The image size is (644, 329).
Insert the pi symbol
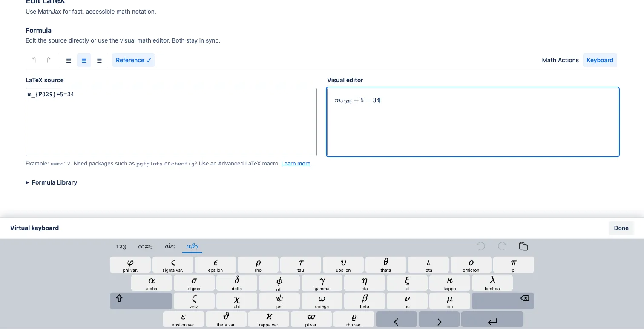pos(514,265)
